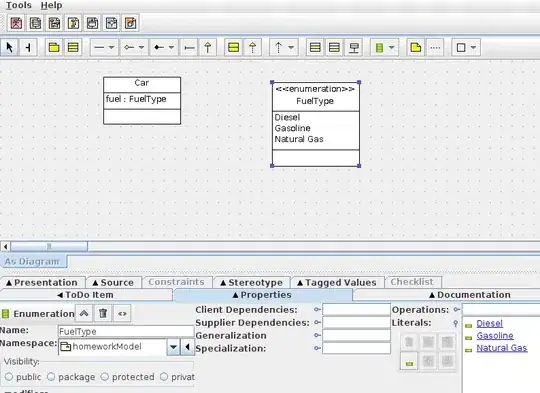Open the homeworkModel namespace dropdown
Image resolution: width=540 pixels, height=393 pixels.
point(174,347)
